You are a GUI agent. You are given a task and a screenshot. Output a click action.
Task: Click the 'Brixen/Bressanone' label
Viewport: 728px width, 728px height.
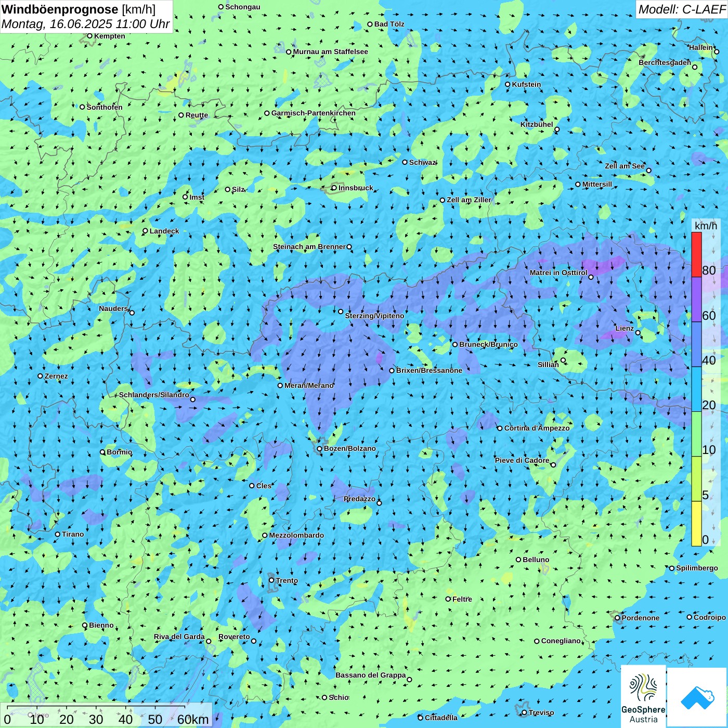pos(429,370)
